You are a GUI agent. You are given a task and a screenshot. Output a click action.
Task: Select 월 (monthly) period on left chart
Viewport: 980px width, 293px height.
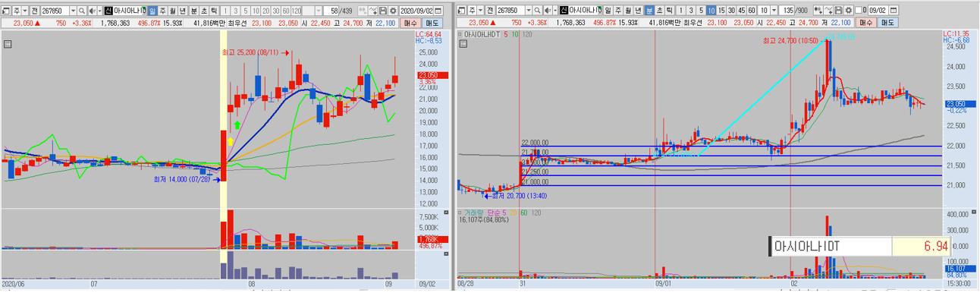172,11
